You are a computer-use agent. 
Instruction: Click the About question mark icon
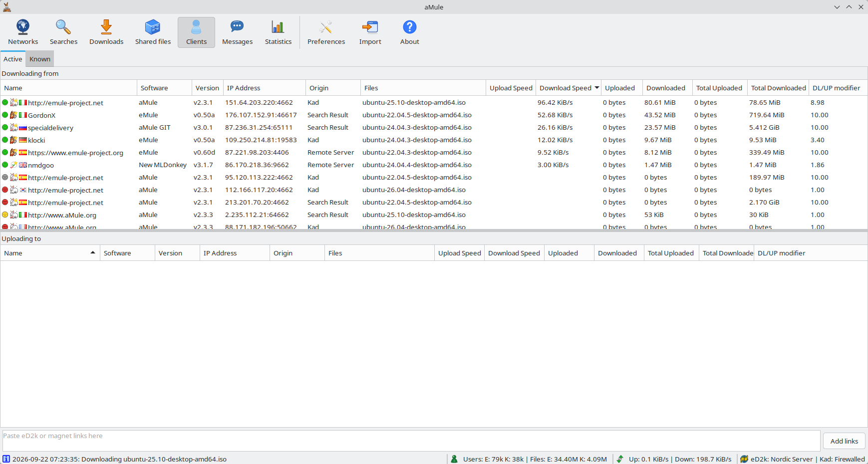point(410,27)
